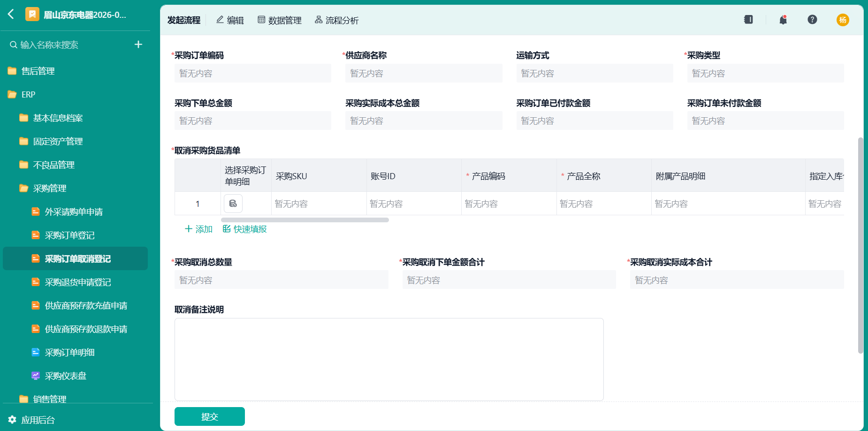Open 应用后台 at sidebar bottom
The height and width of the screenshot is (431, 868).
[32, 420]
